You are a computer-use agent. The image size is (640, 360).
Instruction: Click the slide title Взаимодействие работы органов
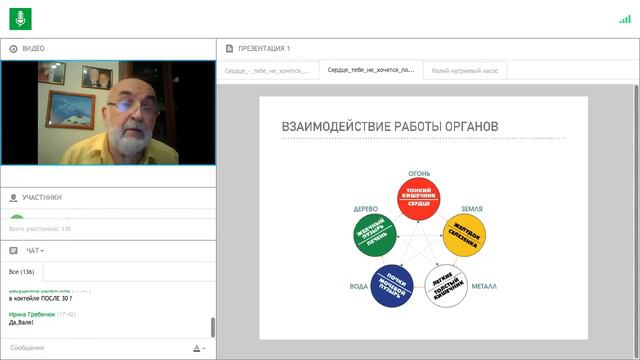click(390, 127)
